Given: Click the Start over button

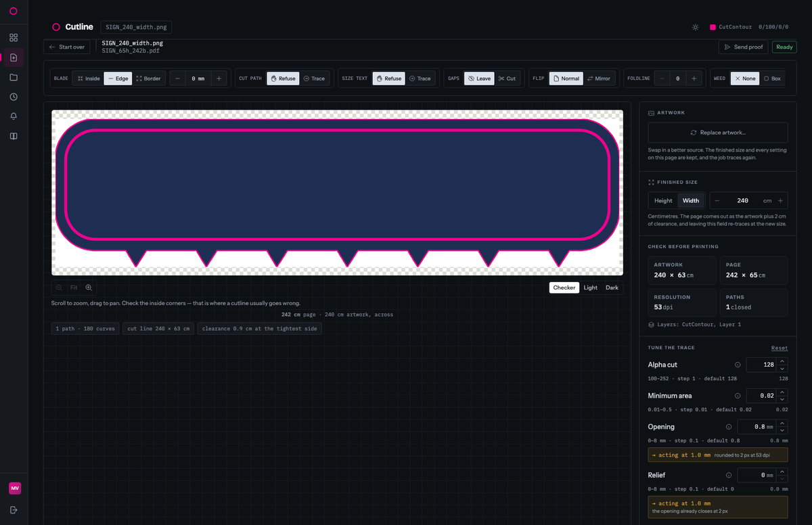Looking at the screenshot, I should pos(66,47).
